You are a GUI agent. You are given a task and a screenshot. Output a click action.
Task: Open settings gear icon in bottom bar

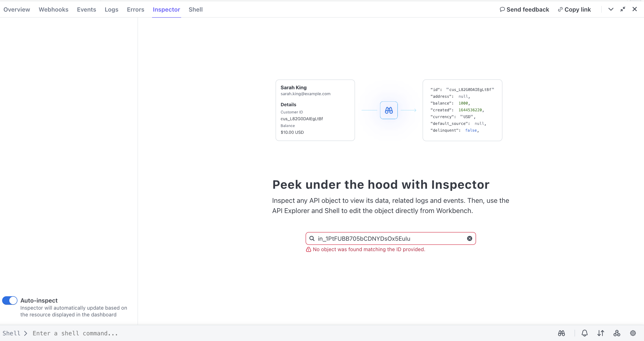[x=633, y=333]
